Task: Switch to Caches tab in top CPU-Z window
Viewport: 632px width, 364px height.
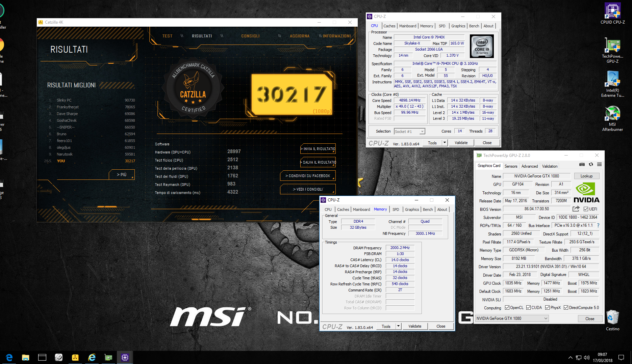Action: pos(389,26)
